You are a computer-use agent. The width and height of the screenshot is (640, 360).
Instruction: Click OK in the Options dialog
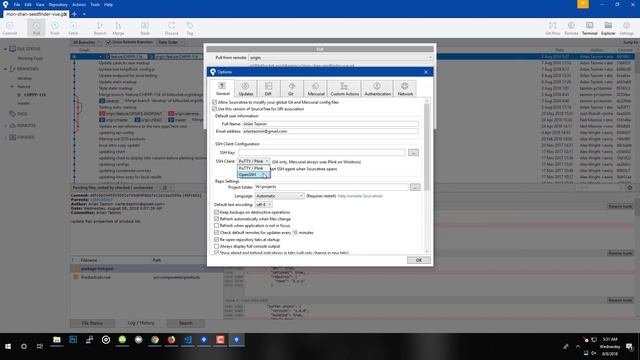coord(418,260)
